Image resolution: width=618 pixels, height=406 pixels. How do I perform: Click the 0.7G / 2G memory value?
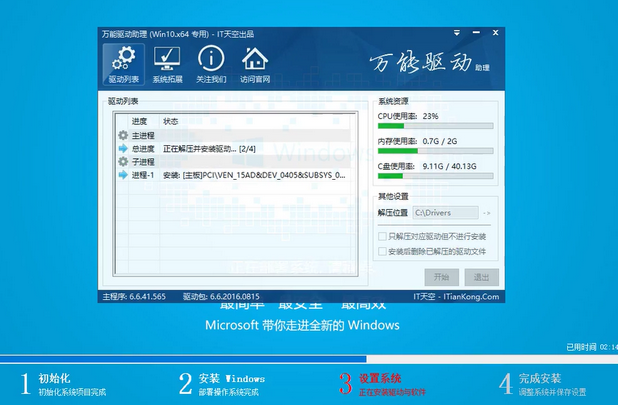click(x=440, y=141)
